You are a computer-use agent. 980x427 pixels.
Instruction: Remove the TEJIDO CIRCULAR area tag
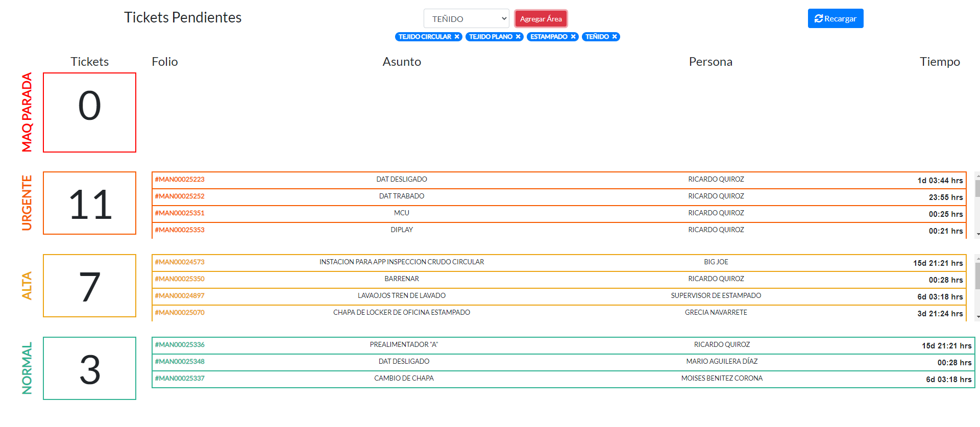tap(457, 37)
